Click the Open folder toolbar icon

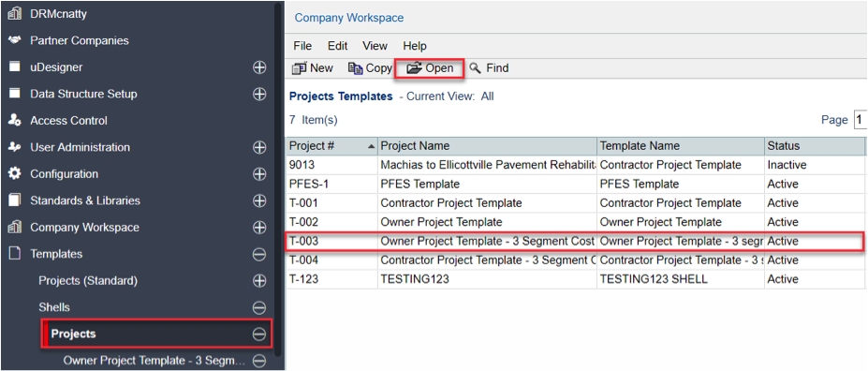click(414, 68)
